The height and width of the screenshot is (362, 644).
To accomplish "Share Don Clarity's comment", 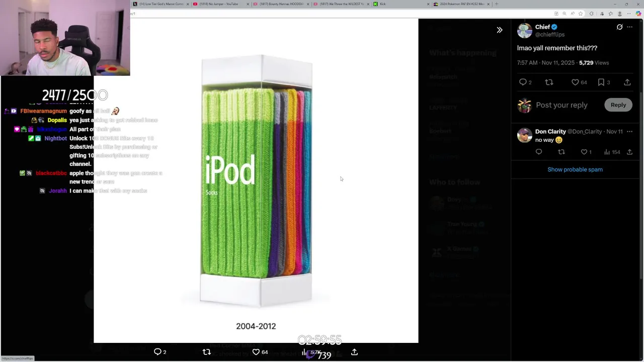I will [x=629, y=152].
